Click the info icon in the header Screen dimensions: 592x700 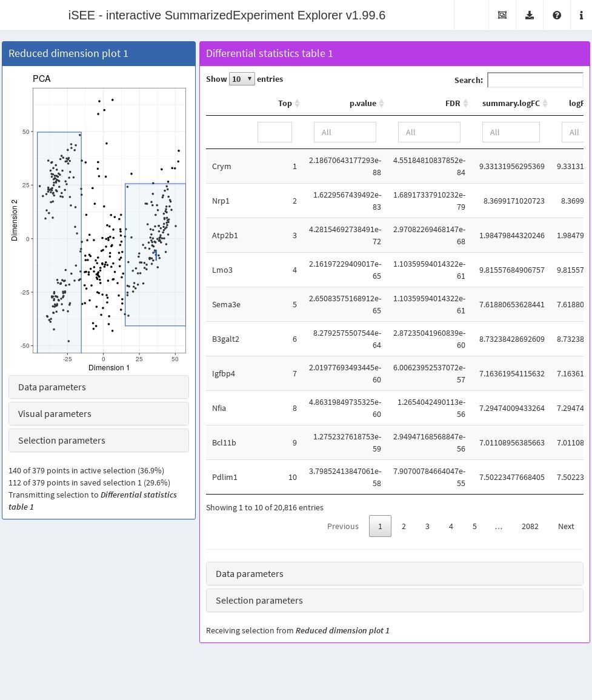[x=581, y=15]
